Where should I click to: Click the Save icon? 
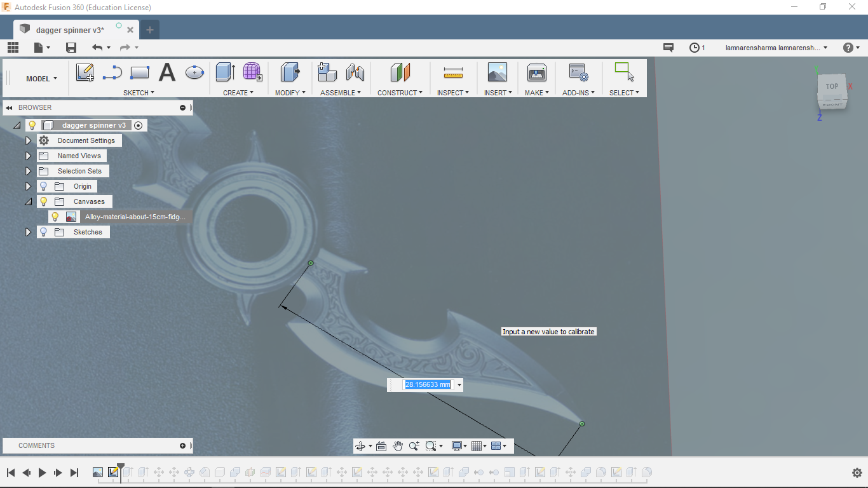71,48
